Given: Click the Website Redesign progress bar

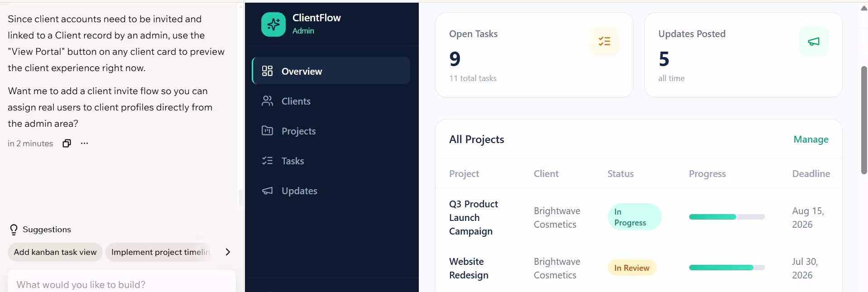Looking at the screenshot, I should 727,268.
